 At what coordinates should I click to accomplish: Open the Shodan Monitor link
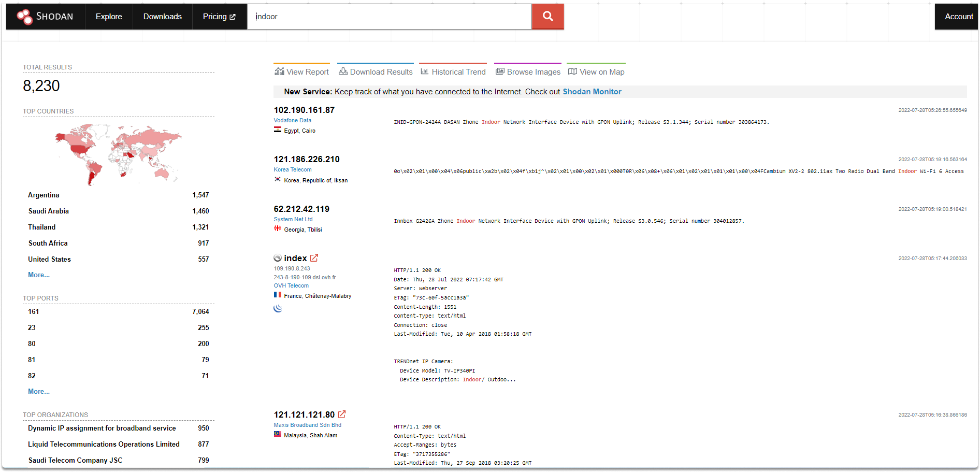[x=592, y=91]
